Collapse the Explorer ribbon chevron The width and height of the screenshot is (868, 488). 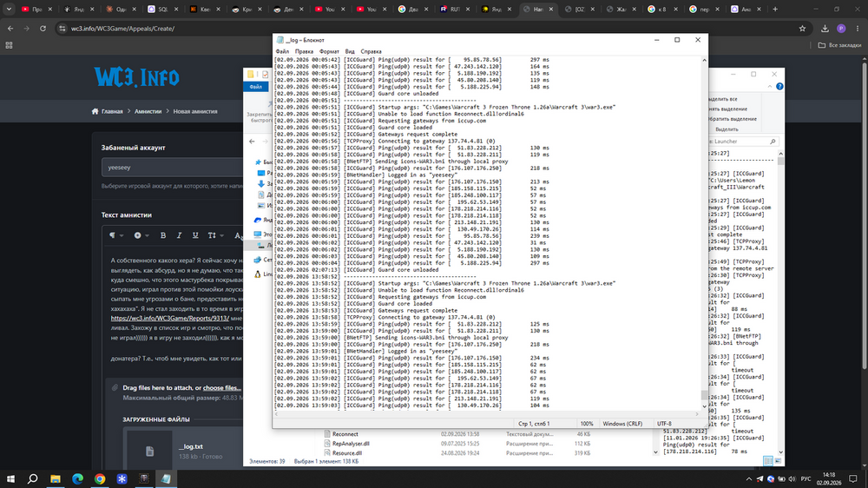(x=769, y=87)
